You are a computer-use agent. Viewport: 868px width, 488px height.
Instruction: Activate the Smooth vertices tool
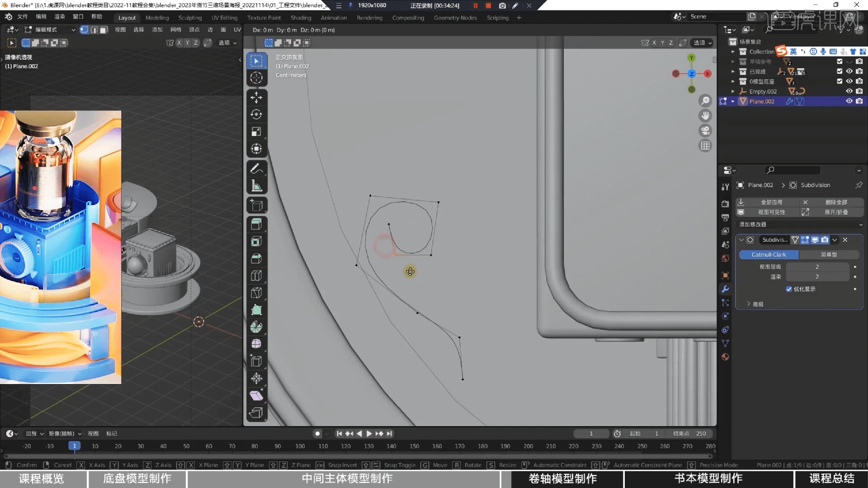256,344
